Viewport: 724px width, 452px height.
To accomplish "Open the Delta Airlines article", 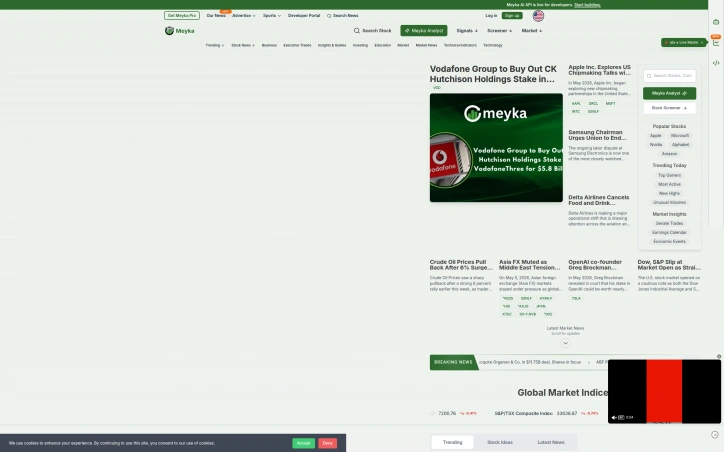I will coord(598,200).
